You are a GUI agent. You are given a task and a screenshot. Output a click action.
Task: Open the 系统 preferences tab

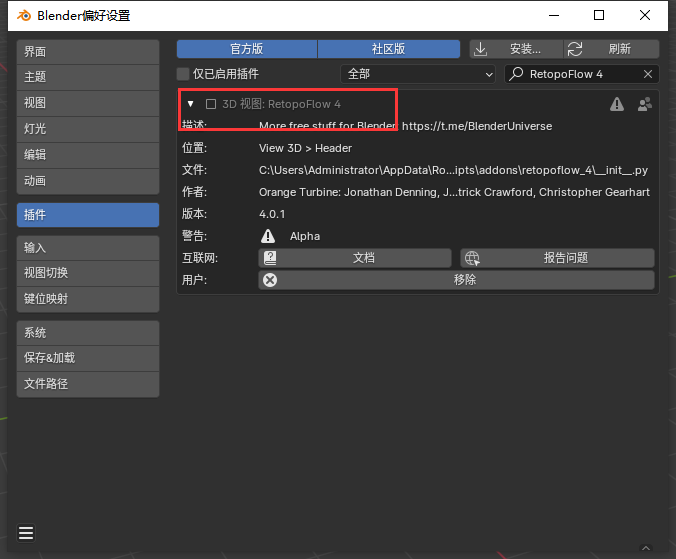tap(88, 333)
